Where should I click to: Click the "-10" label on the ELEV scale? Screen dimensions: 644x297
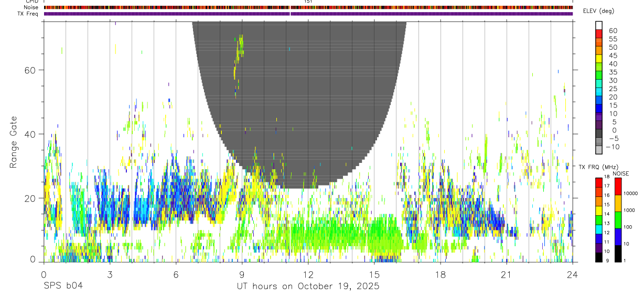614,147
